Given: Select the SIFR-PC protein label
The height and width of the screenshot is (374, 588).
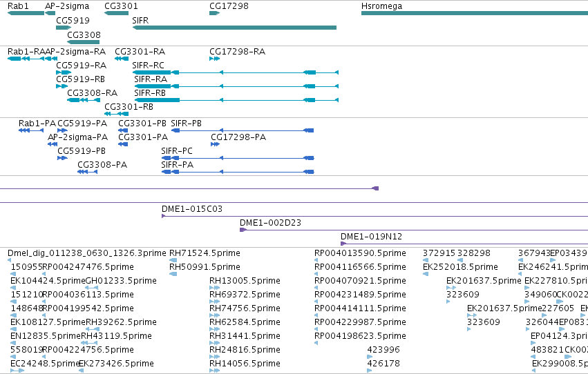Looking at the screenshot, I should tap(177, 151).
